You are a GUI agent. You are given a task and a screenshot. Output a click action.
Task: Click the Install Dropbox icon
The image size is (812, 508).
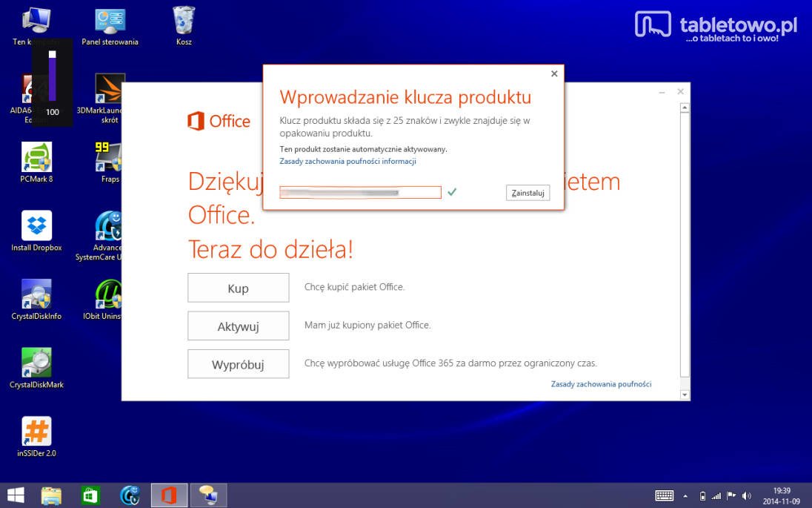click(36, 231)
